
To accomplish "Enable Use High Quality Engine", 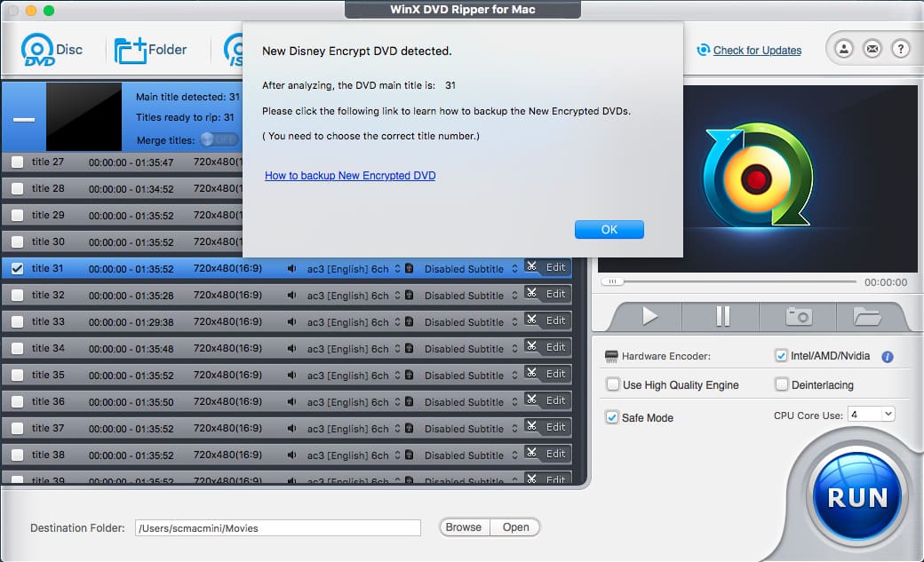I will [x=613, y=384].
